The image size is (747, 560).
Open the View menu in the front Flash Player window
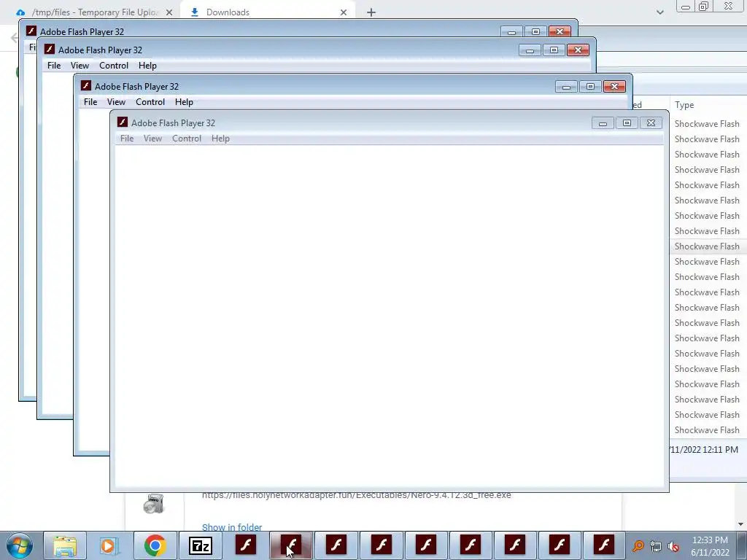[x=153, y=138]
